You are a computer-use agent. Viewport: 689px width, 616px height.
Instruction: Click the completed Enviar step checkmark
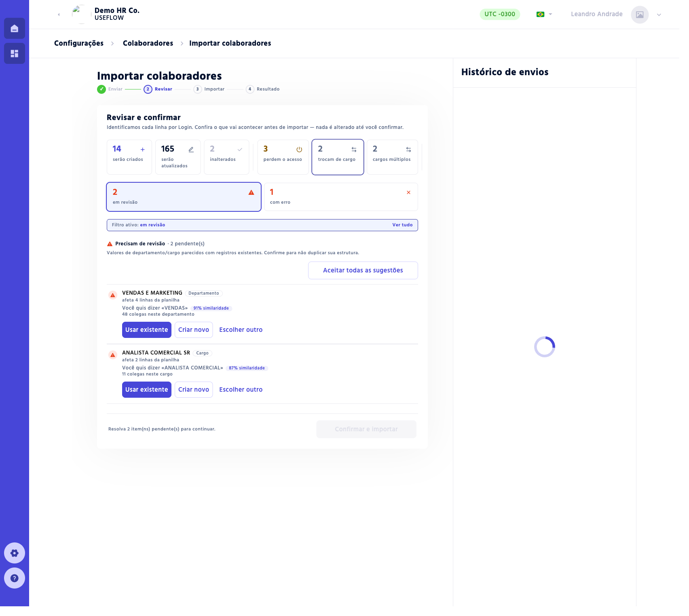(x=101, y=89)
